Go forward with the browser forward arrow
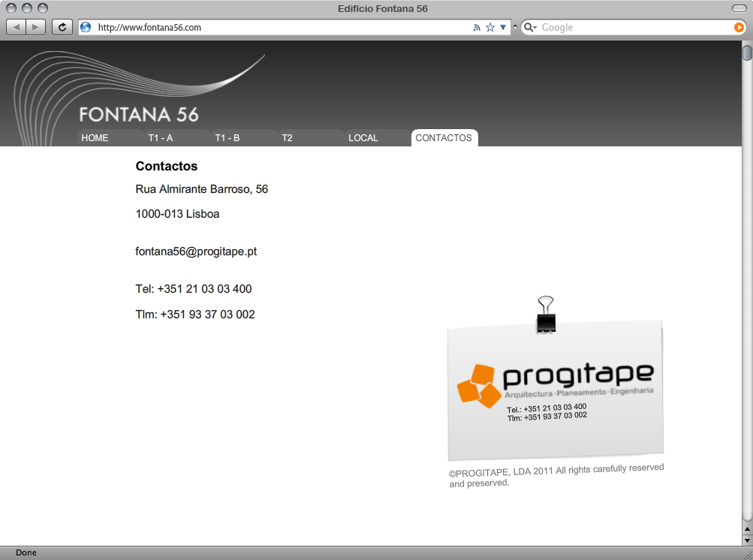The image size is (753, 560). (x=35, y=27)
